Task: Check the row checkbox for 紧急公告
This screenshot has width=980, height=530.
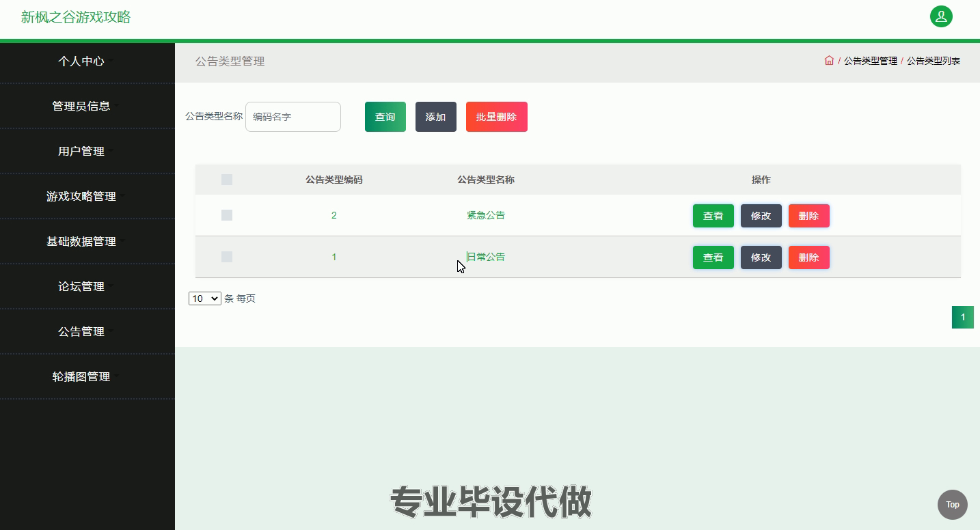Action: (227, 215)
